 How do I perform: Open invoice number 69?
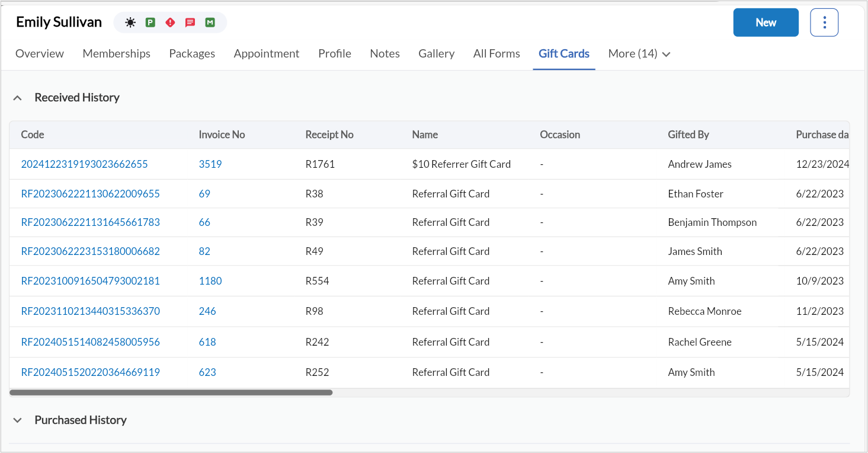coord(204,194)
